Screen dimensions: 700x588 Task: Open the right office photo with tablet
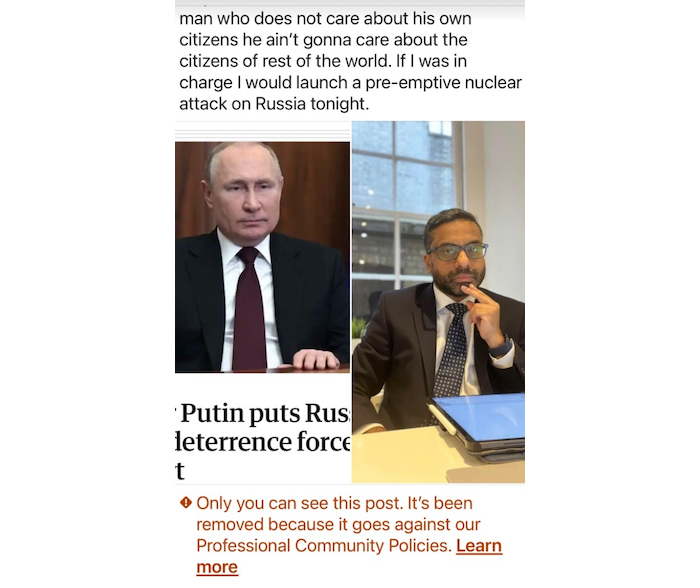438,302
